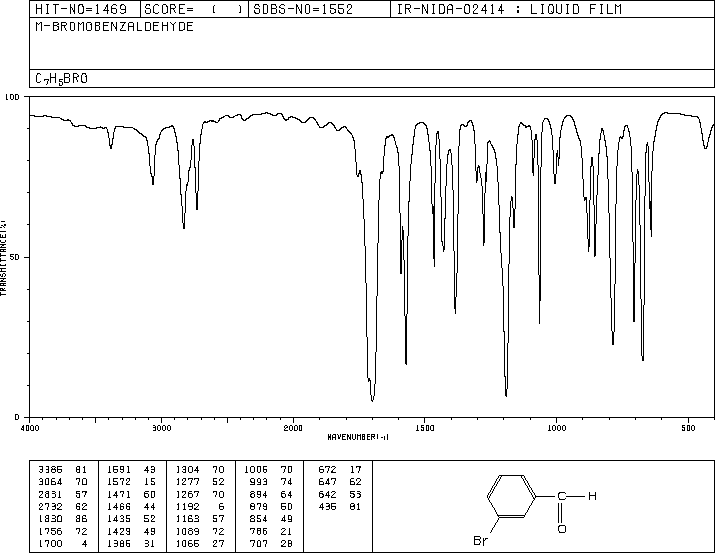This screenshot has width=715, height=553.
Task: Click the tip of the 1572 absorption peak
Action: click(x=406, y=363)
